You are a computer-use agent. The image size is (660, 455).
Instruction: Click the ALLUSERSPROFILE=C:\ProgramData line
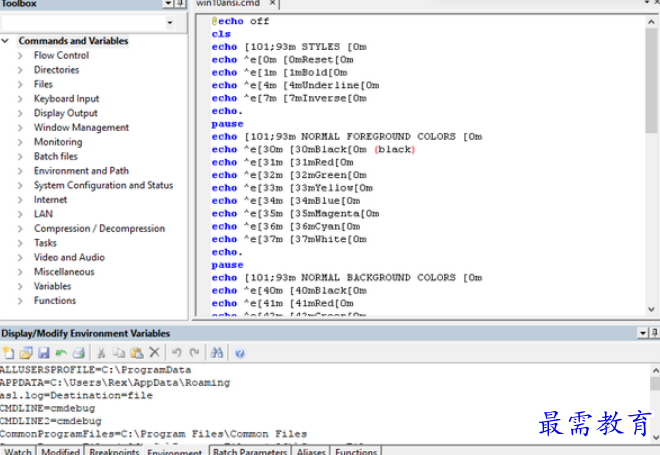coord(96,370)
